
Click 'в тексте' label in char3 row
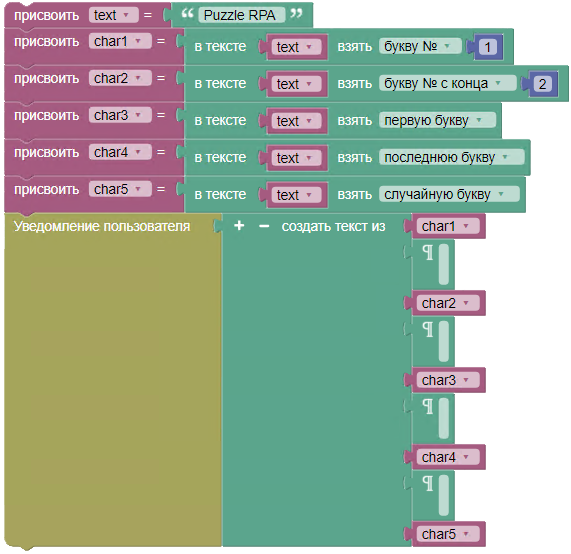pos(220,121)
